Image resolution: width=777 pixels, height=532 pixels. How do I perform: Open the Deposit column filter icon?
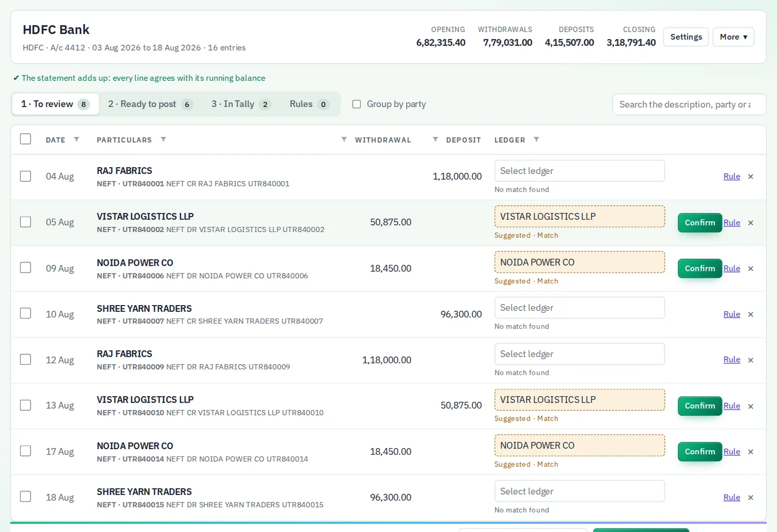click(x=435, y=139)
